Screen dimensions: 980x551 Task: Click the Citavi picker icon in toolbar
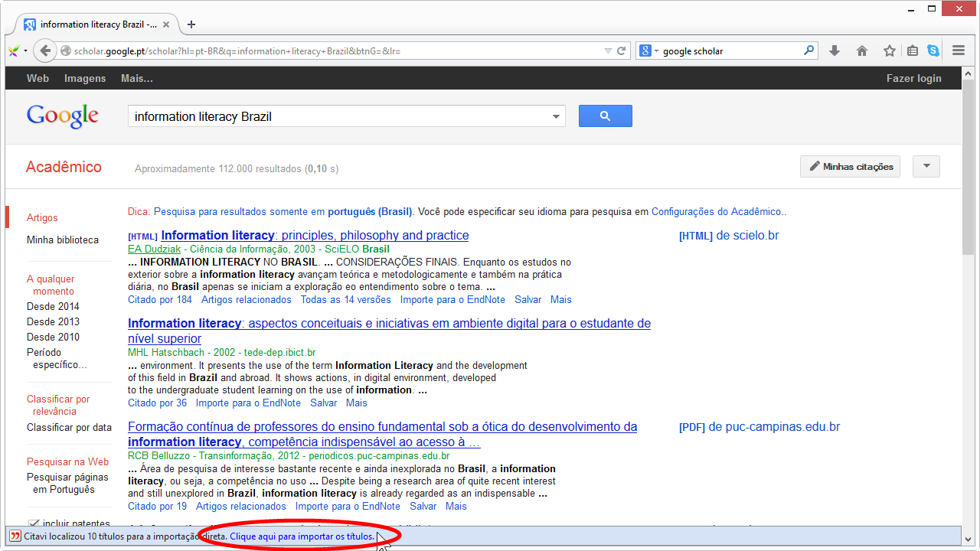tap(14, 51)
